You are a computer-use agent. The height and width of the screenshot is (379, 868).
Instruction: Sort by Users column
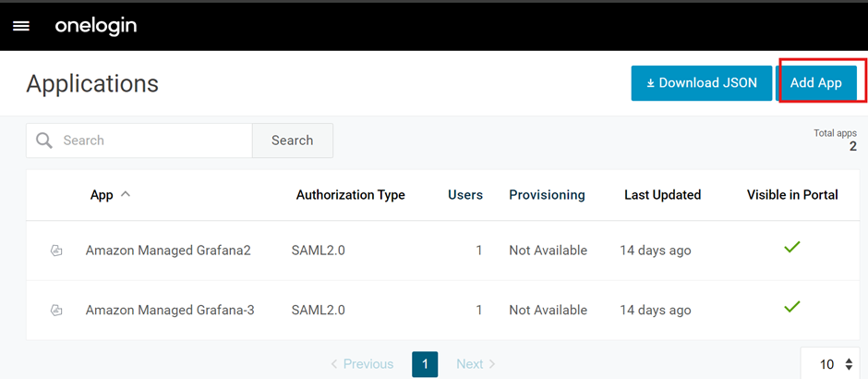pyautogui.click(x=465, y=195)
